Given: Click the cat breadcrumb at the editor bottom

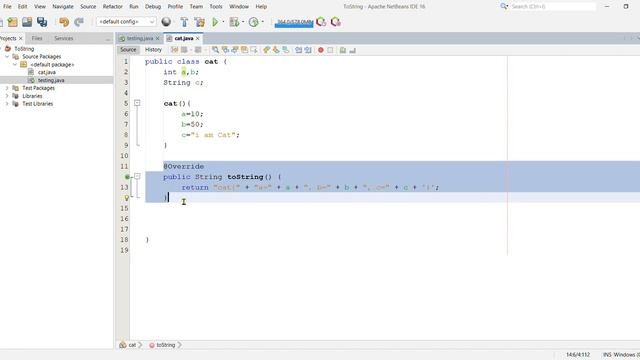Looking at the screenshot, I should click(132, 345).
